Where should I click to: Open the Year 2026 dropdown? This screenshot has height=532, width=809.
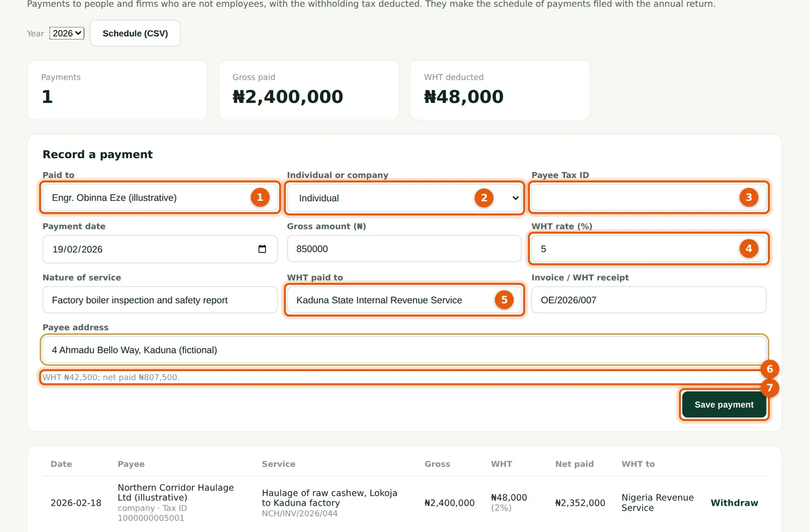[x=67, y=33]
